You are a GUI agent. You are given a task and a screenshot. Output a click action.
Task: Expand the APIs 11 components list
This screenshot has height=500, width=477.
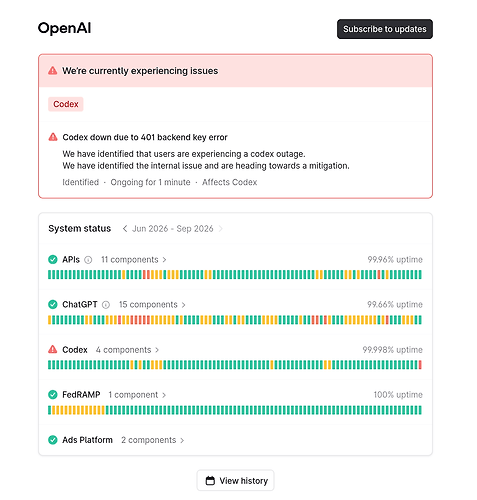(x=134, y=260)
